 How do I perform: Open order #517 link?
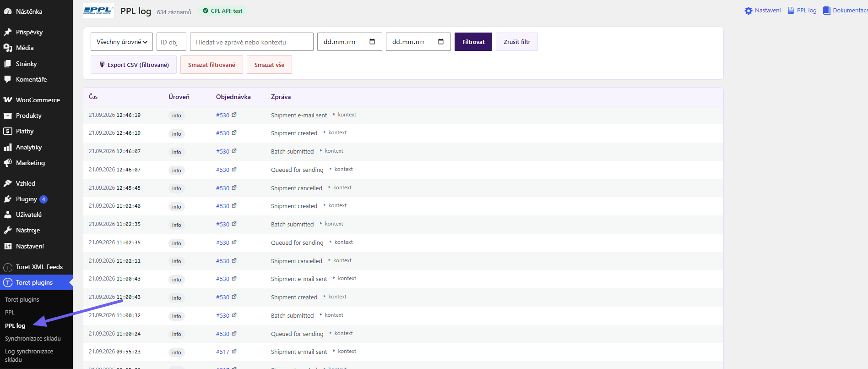tap(222, 352)
